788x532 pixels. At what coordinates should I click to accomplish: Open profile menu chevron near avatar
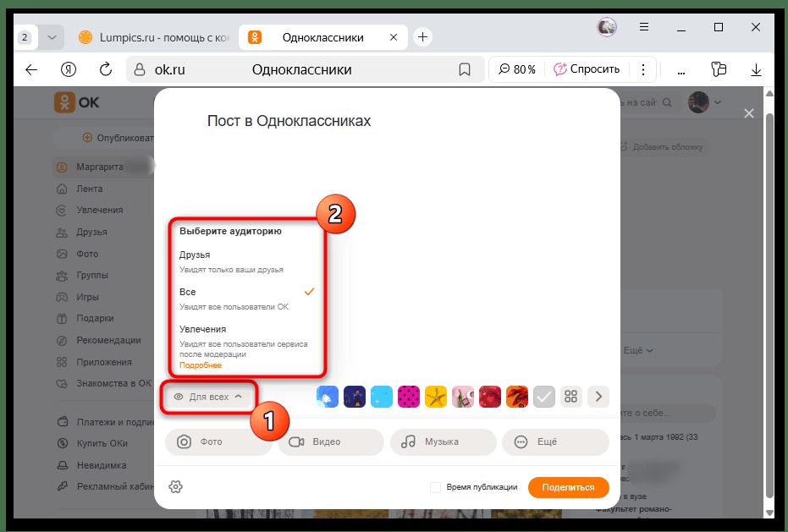click(x=718, y=102)
